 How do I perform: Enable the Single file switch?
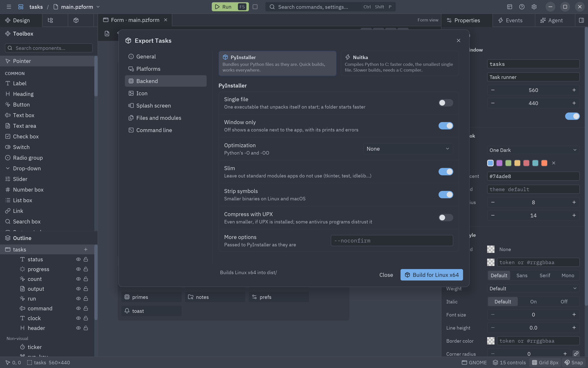446,103
